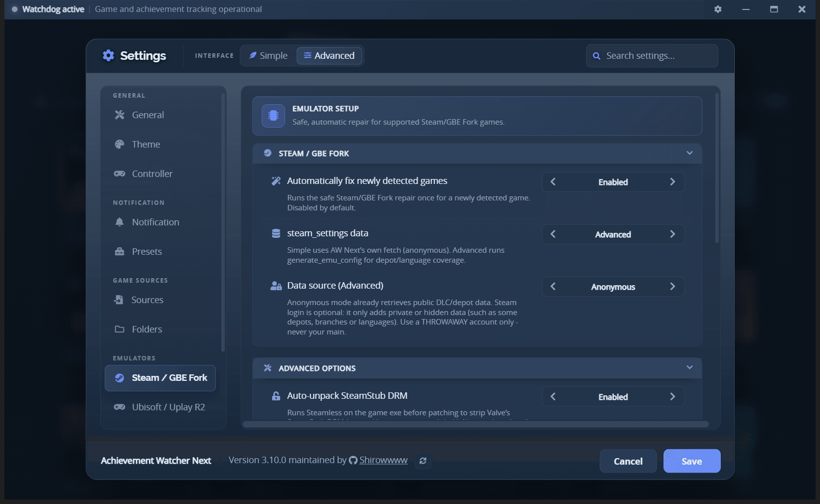Image resolution: width=820 pixels, height=504 pixels.
Task: Close the Watchdog window
Action: (802, 9)
